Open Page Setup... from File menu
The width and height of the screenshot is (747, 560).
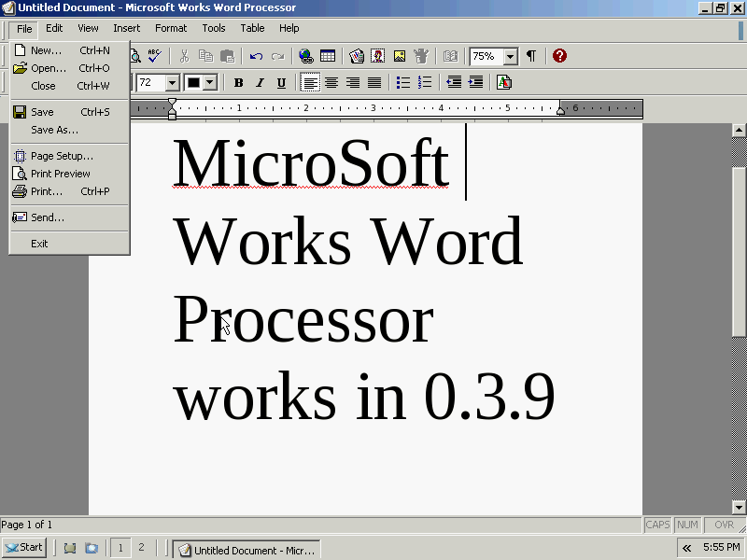(69, 156)
